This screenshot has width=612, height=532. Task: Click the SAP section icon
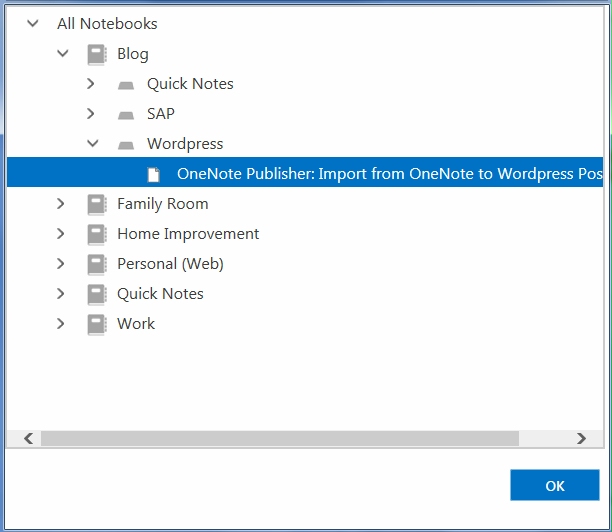(x=126, y=115)
